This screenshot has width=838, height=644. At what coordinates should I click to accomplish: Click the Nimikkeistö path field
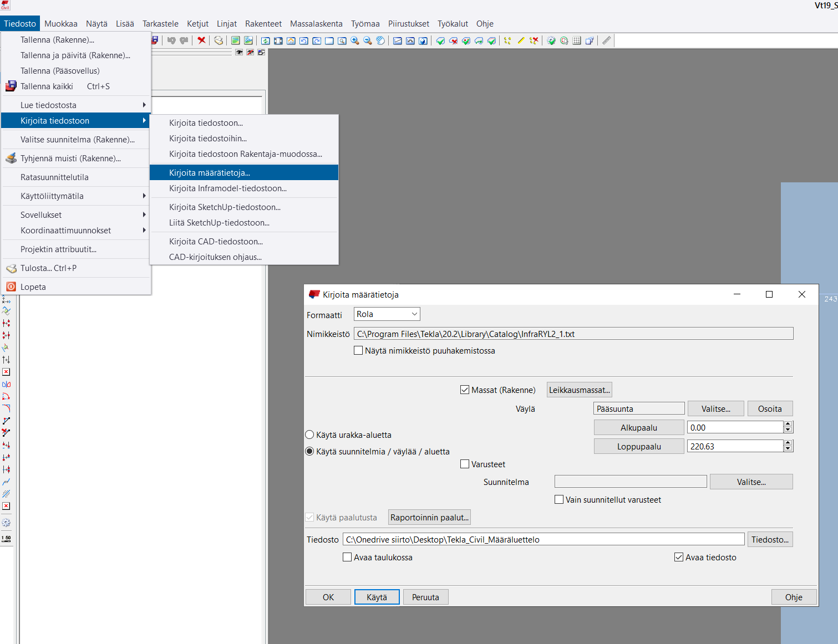click(573, 334)
